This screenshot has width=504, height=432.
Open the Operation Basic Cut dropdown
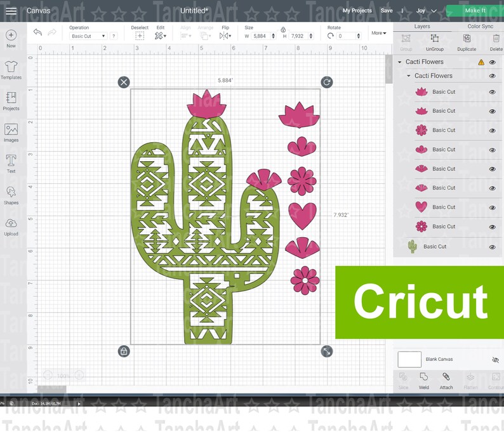pyautogui.click(x=88, y=36)
